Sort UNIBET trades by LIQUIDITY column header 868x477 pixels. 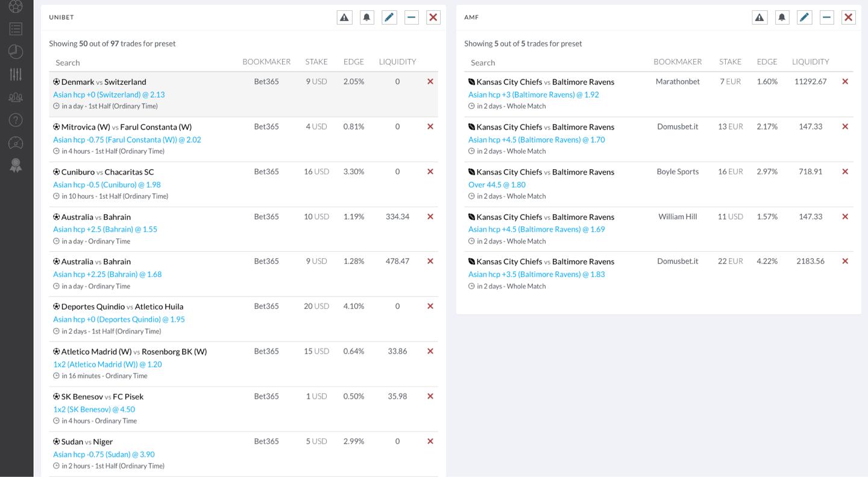click(x=397, y=61)
